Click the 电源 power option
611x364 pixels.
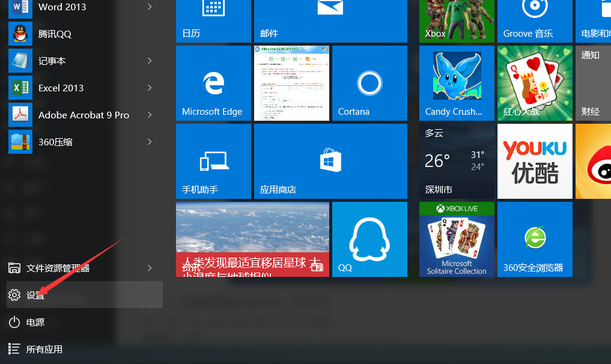click(85, 322)
